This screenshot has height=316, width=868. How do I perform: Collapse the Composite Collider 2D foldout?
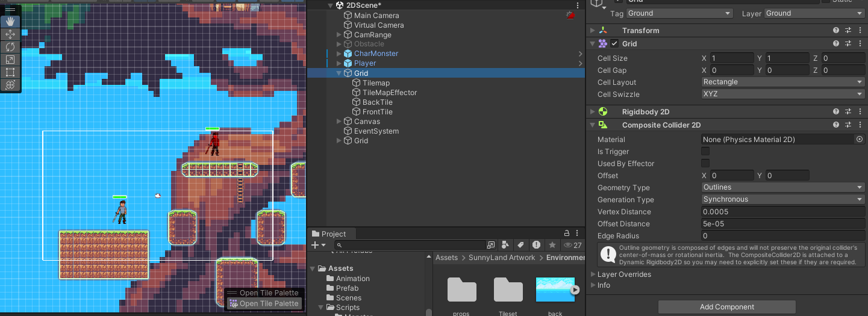point(592,125)
